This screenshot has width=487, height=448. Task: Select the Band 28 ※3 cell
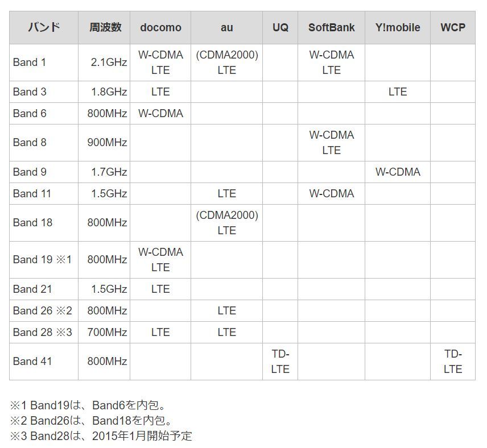[43, 333]
